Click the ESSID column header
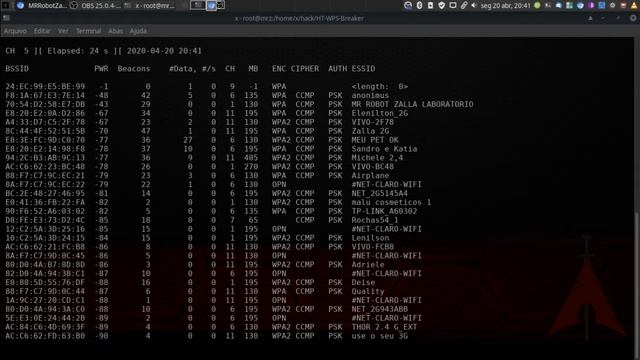 point(363,69)
